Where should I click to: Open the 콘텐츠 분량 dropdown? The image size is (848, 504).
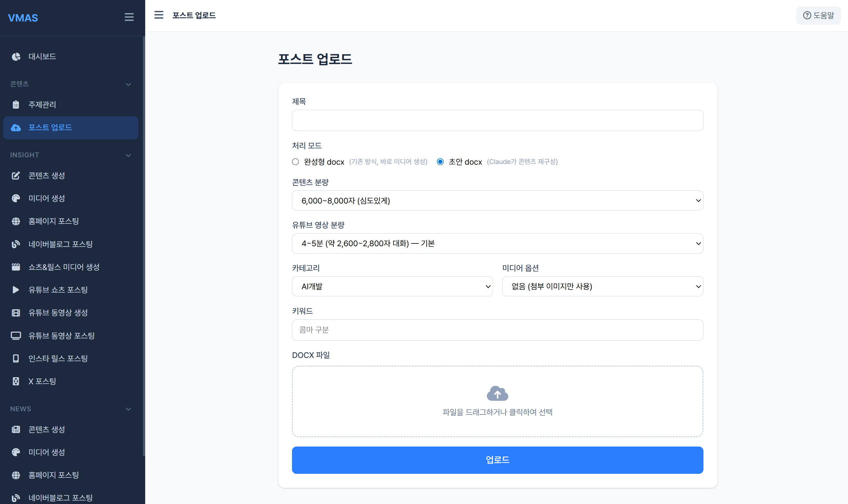click(497, 200)
